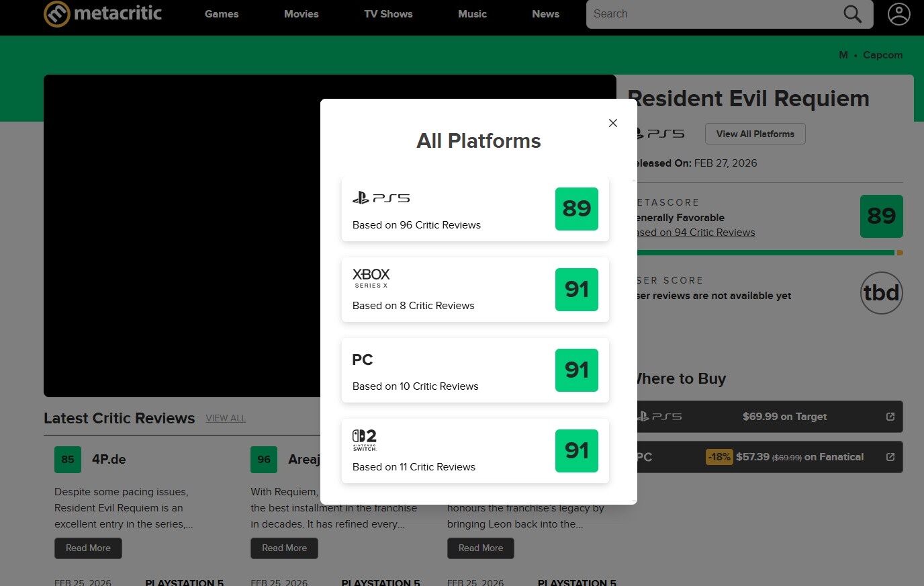The width and height of the screenshot is (924, 586).
Task: Open the Capcom developer link
Action: click(x=882, y=55)
